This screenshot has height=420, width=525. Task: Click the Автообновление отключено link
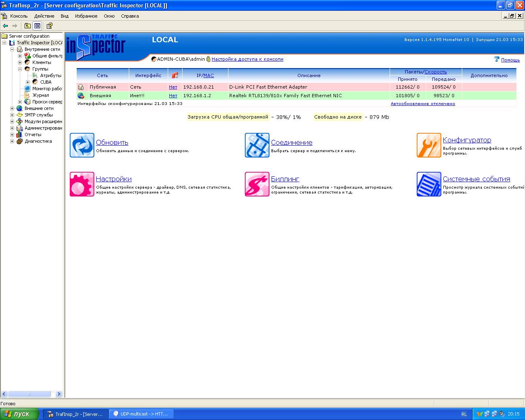pos(423,104)
